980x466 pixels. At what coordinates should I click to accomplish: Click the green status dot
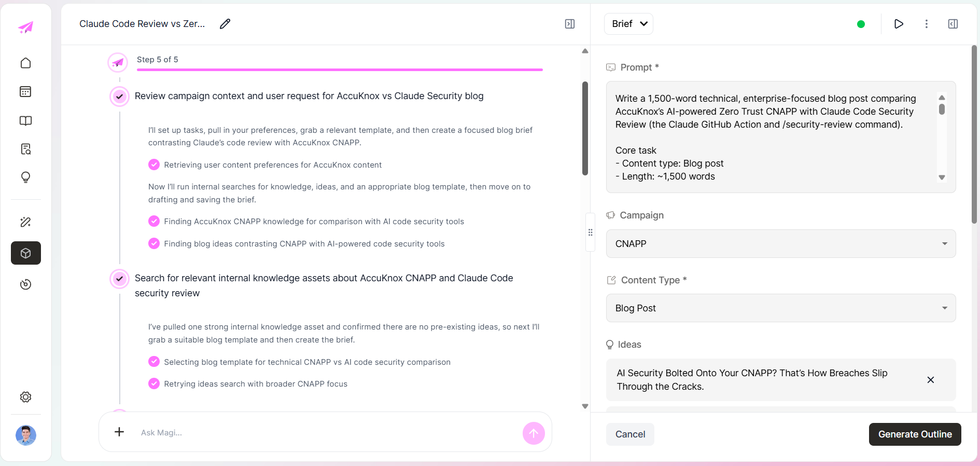(x=861, y=24)
